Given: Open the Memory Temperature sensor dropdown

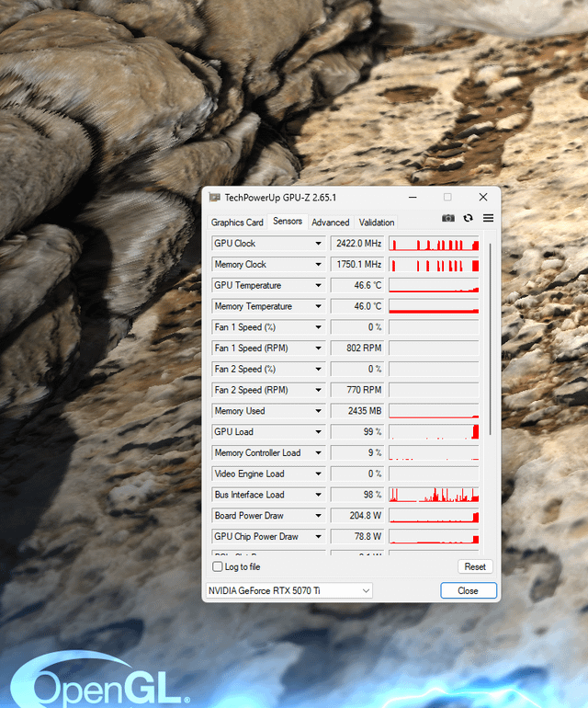Looking at the screenshot, I should pos(318,306).
